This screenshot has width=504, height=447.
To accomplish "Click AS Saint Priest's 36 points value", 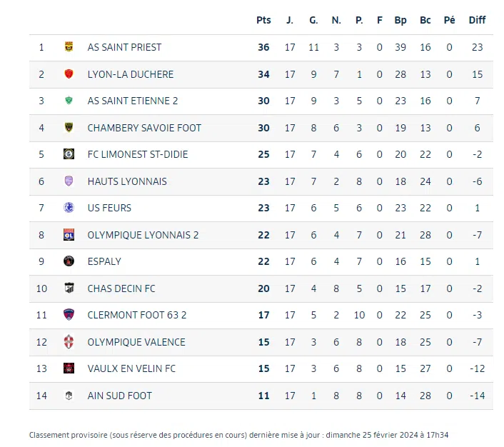I will (263, 47).
